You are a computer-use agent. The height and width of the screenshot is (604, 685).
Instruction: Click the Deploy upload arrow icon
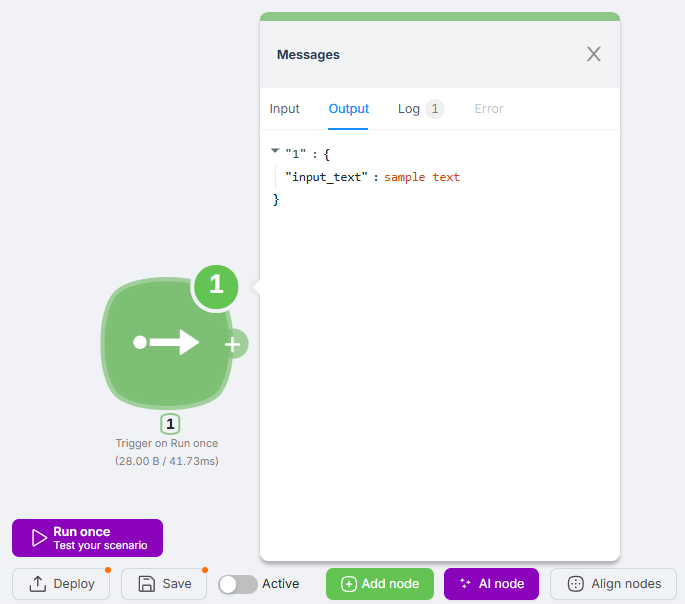(x=38, y=584)
